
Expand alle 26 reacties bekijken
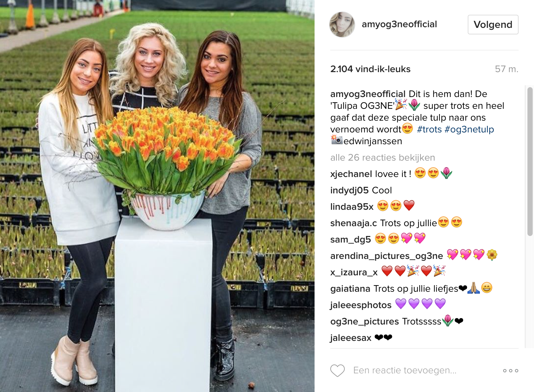click(x=382, y=158)
